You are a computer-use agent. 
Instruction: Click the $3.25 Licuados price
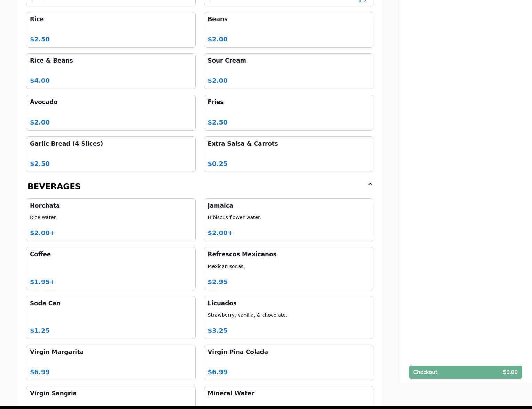(218, 331)
